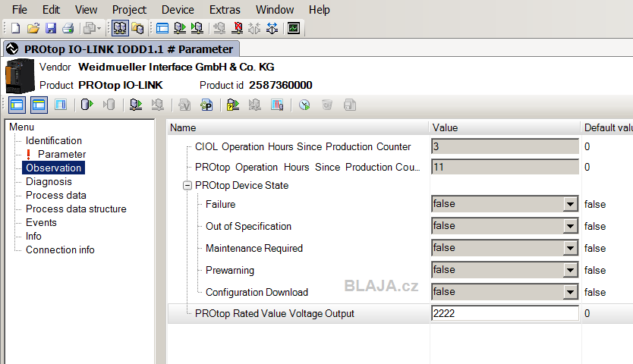The height and width of the screenshot is (364, 633).
Task: Open the View menu
Action: 86,9
